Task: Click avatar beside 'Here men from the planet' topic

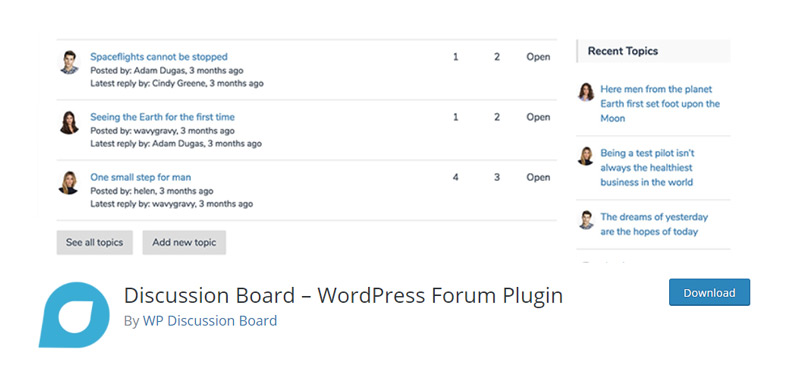Action: (x=586, y=92)
